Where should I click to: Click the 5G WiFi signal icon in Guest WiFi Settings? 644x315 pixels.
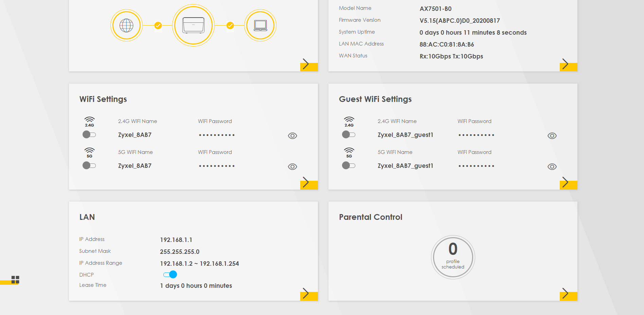[349, 152]
